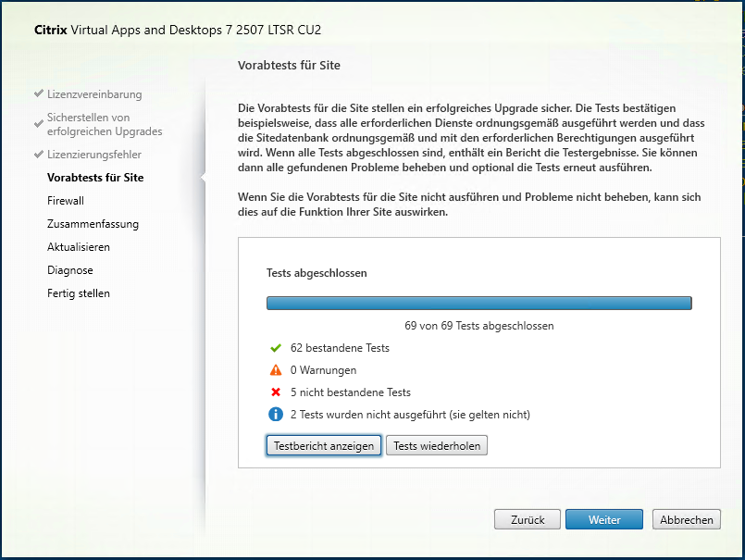The width and height of the screenshot is (745, 560).
Task: Click the red X failed tests icon
Action: pos(276,392)
